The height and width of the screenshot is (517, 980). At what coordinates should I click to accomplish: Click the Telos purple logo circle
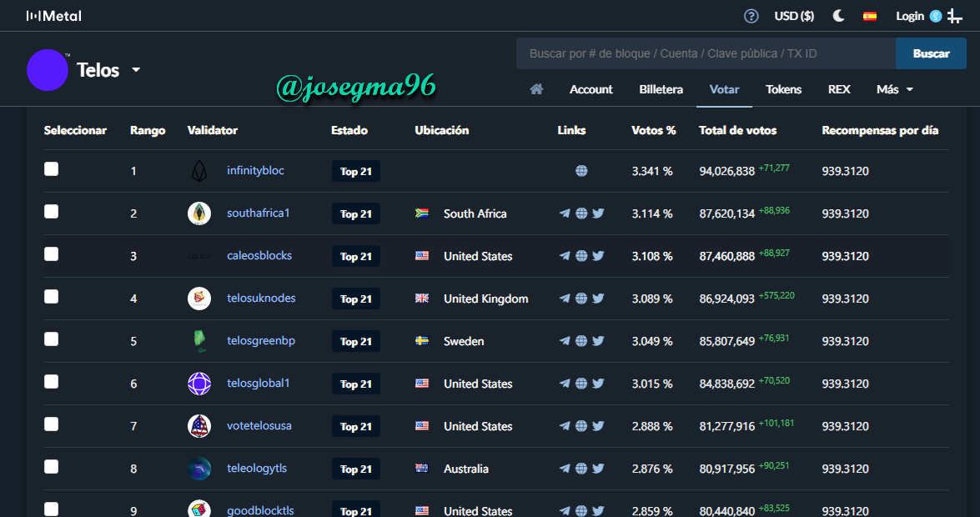coord(48,70)
